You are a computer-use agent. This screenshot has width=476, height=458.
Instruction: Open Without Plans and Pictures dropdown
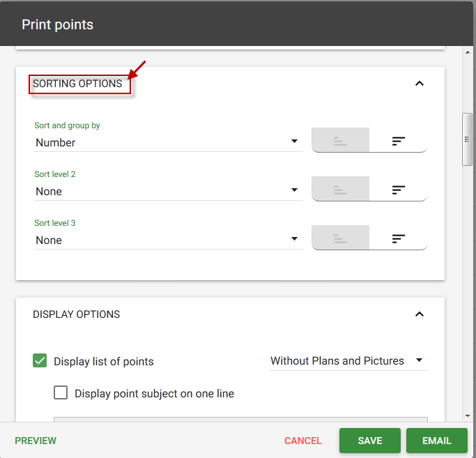[x=348, y=361]
